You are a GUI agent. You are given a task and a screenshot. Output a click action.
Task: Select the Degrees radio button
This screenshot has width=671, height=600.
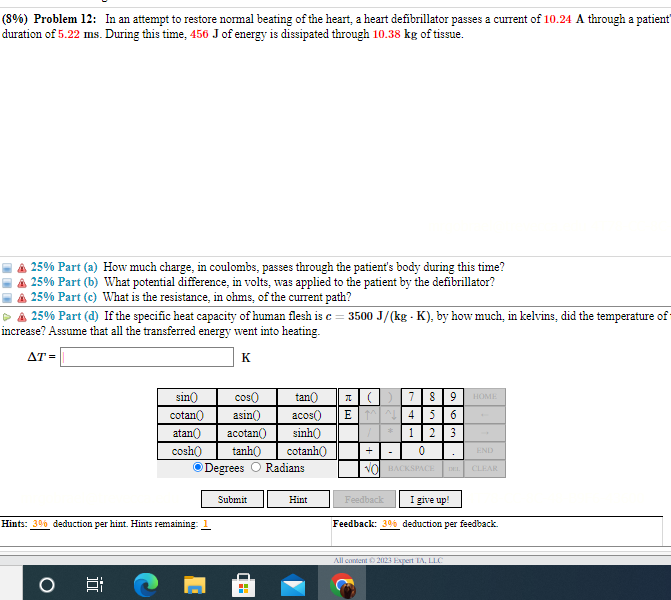198,467
